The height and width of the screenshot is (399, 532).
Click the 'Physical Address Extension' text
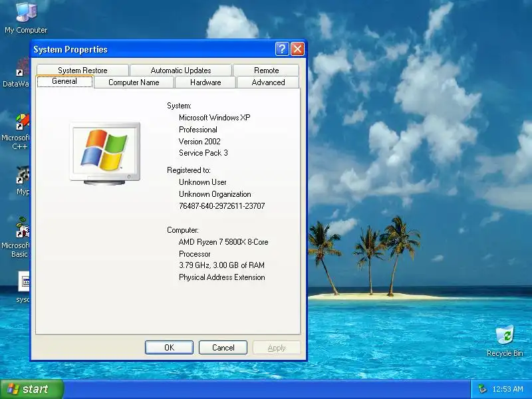[222, 277]
